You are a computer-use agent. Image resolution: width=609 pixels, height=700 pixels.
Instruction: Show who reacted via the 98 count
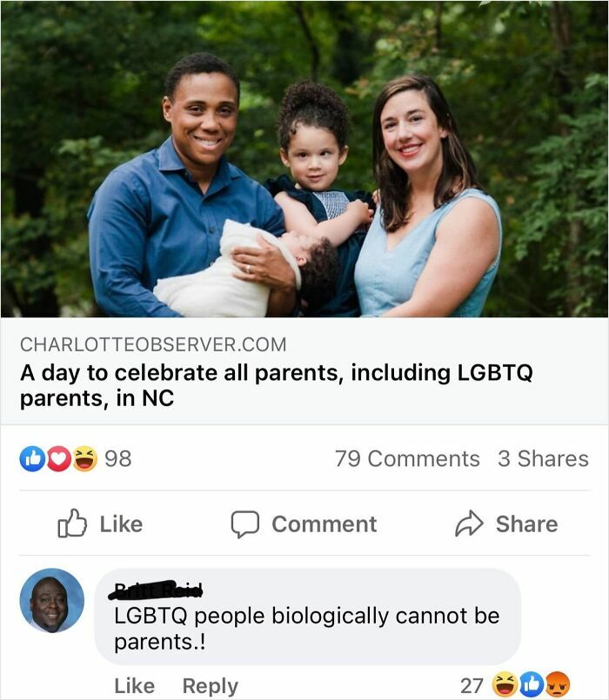(118, 458)
